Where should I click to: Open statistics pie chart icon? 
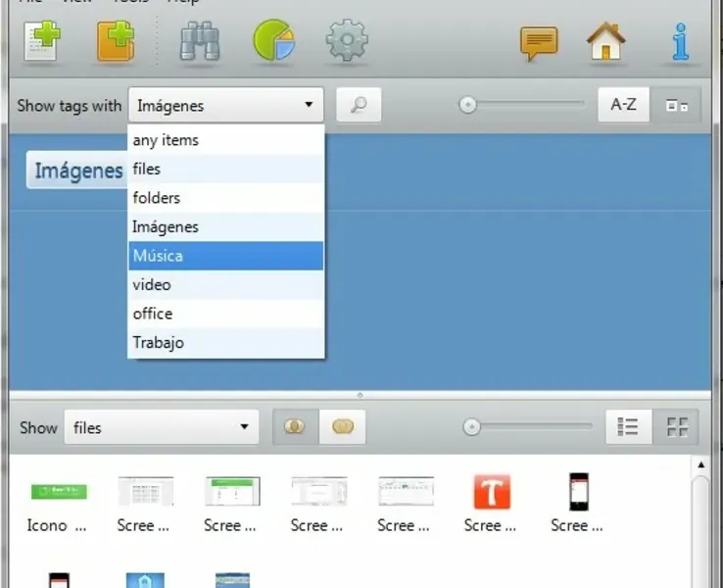point(274,40)
